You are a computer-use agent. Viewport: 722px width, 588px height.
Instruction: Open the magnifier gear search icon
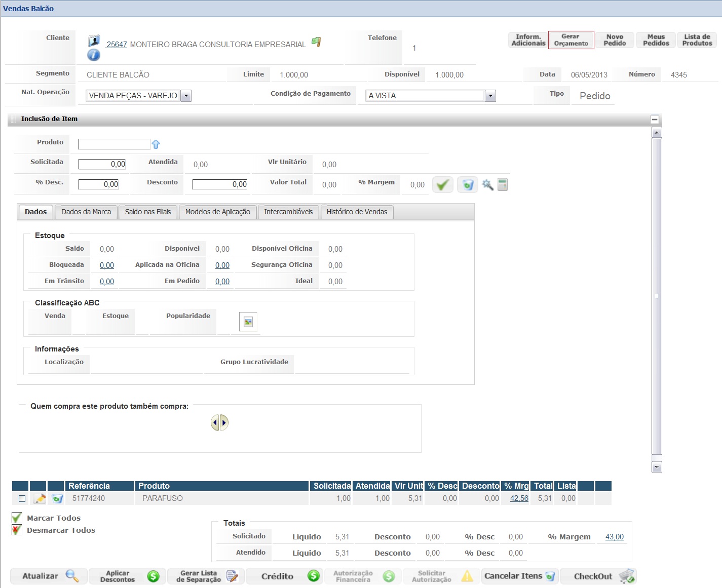click(x=487, y=185)
